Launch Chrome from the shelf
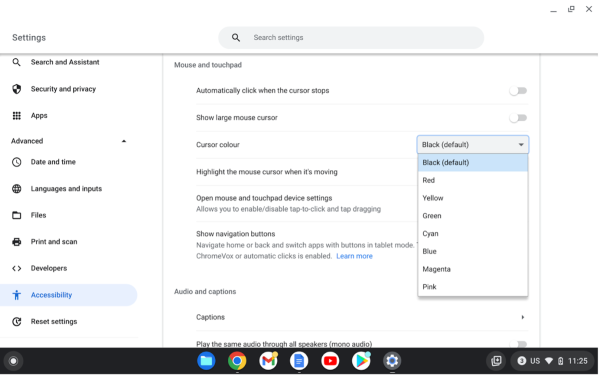The image size is (600, 376). pos(237,361)
